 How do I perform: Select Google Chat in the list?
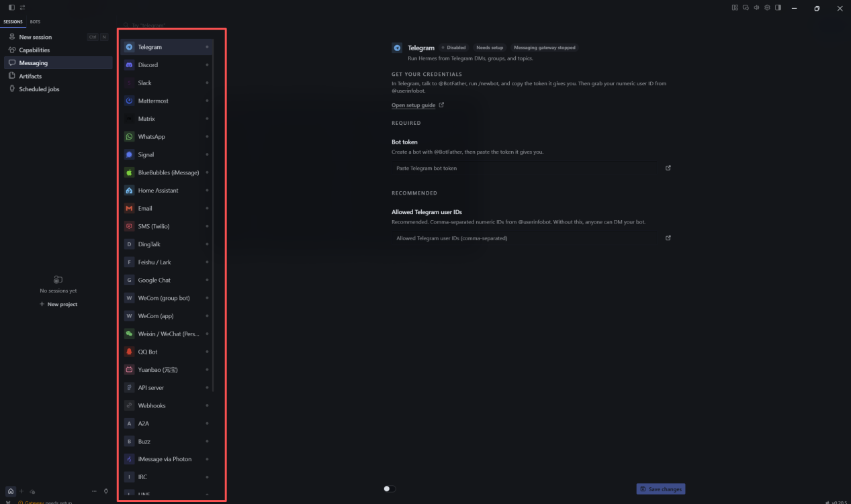[167, 280]
